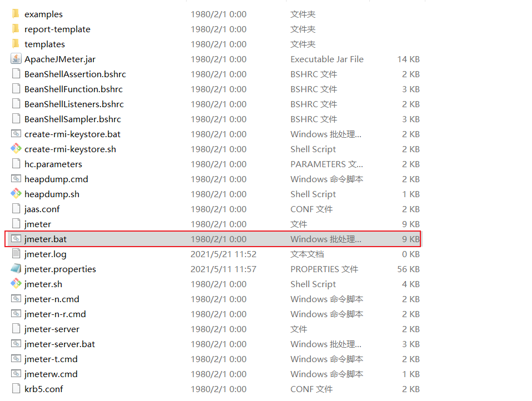Click the BeanShellSampler.bshrc file icon
This screenshot has height=401, width=532.
coord(16,118)
